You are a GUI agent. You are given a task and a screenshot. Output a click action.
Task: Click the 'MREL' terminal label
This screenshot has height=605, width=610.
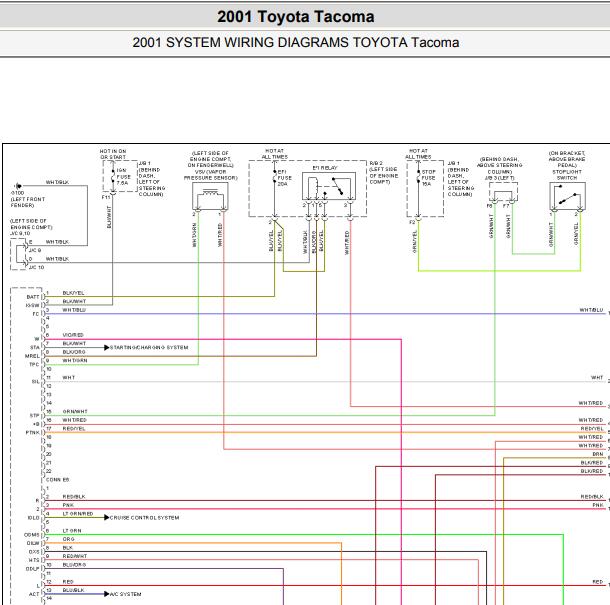click(x=32, y=356)
